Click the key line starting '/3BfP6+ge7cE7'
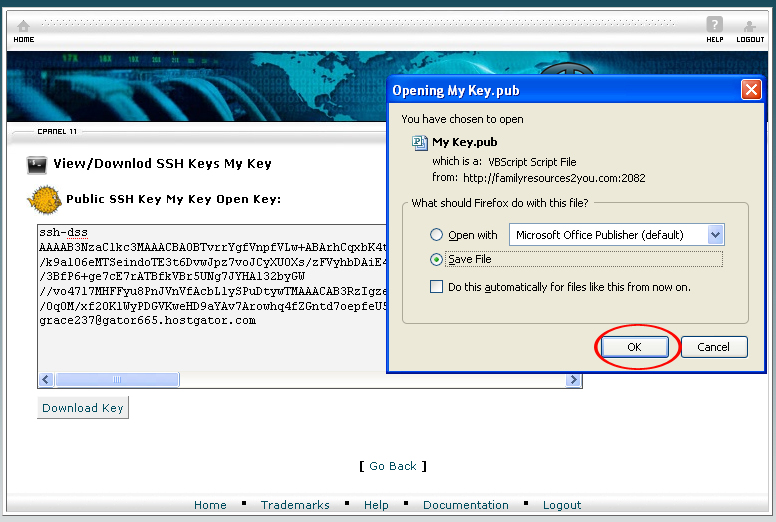This screenshot has width=776, height=522. click(x=172, y=276)
